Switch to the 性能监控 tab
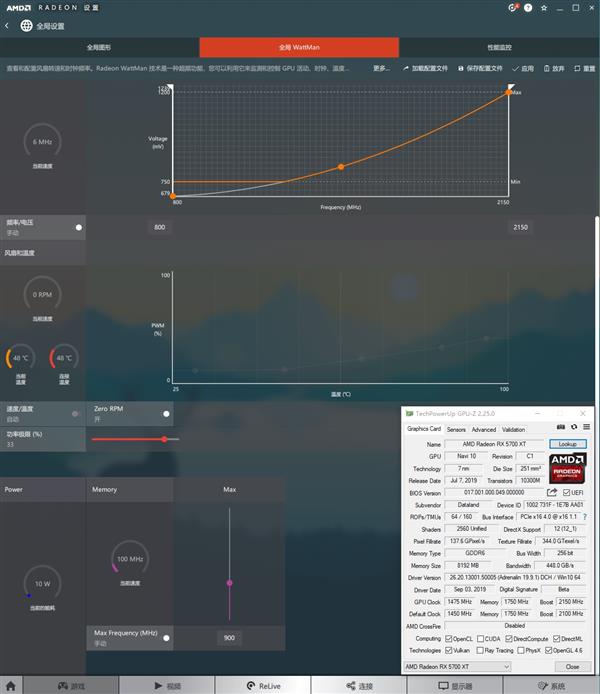Image resolution: width=600 pixels, height=694 pixels. point(498,47)
